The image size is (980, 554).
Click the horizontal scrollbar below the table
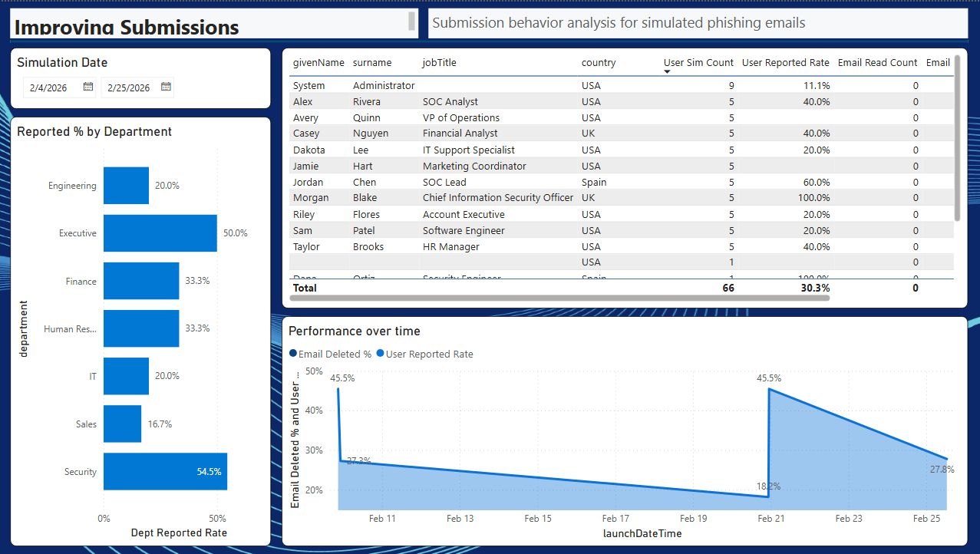pos(537,299)
